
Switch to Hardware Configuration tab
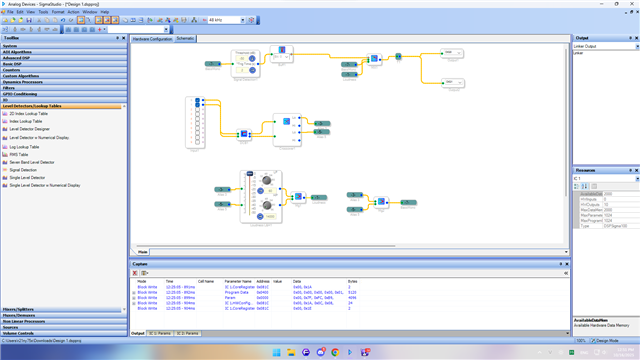(153, 39)
